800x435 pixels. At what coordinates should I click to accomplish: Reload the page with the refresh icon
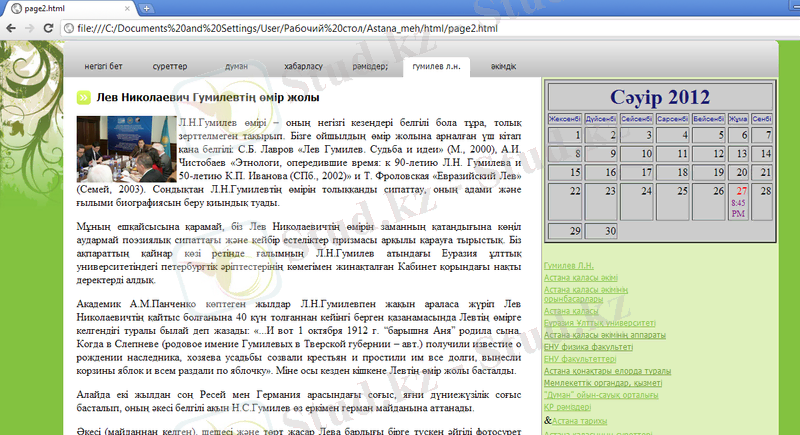50,29
